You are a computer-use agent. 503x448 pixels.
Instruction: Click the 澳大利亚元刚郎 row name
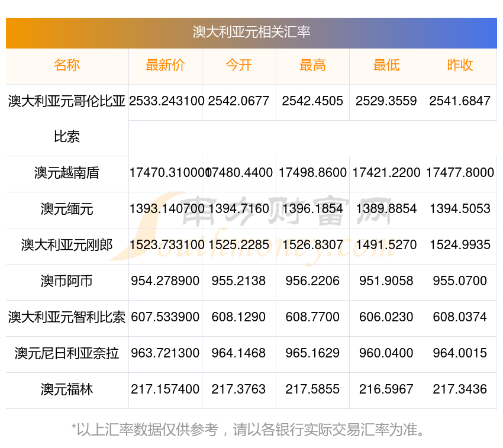[x=67, y=245]
